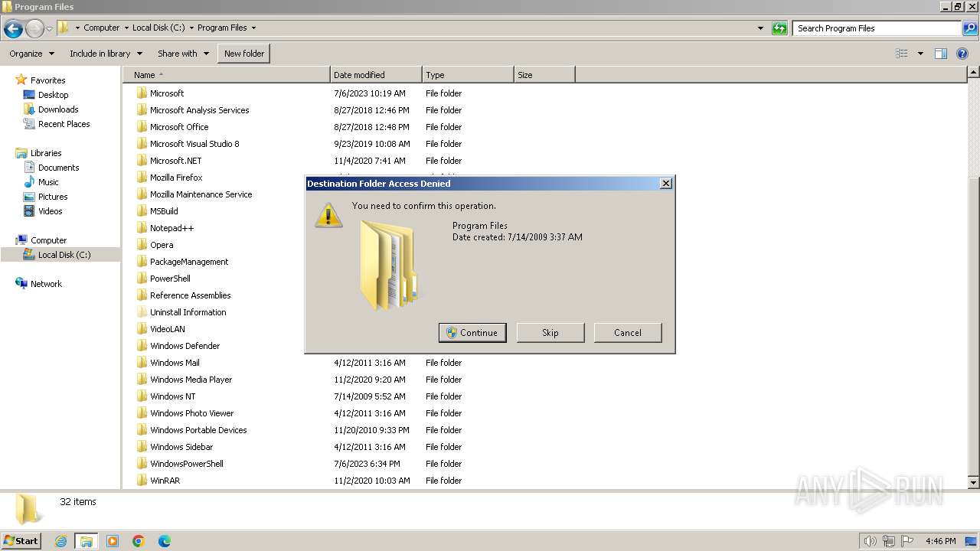
Task: Open the view options dropdown arrow
Action: pos(920,54)
